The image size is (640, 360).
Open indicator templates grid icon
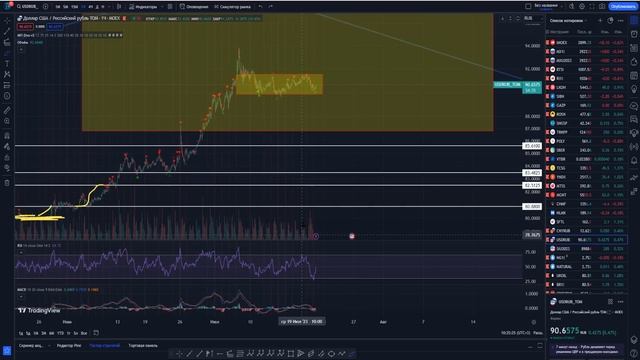pos(170,7)
